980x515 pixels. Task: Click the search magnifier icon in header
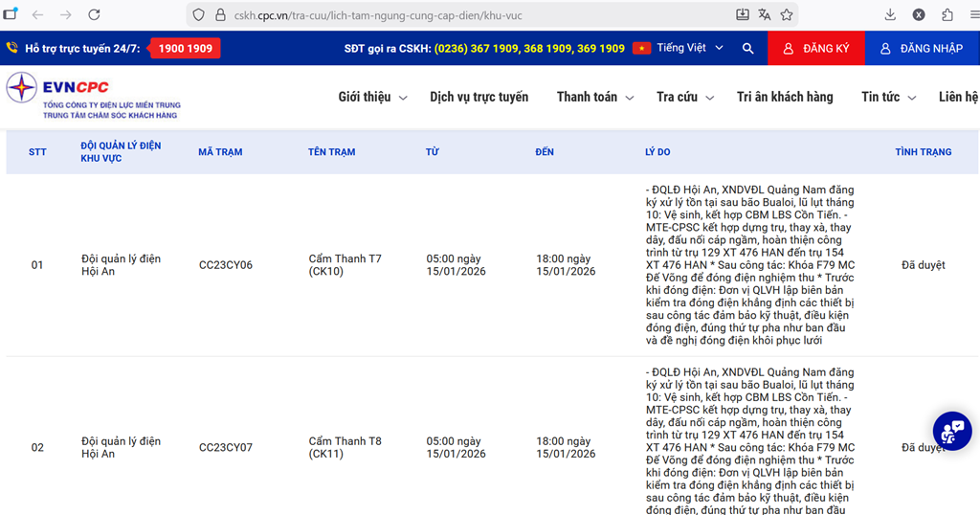coord(747,48)
